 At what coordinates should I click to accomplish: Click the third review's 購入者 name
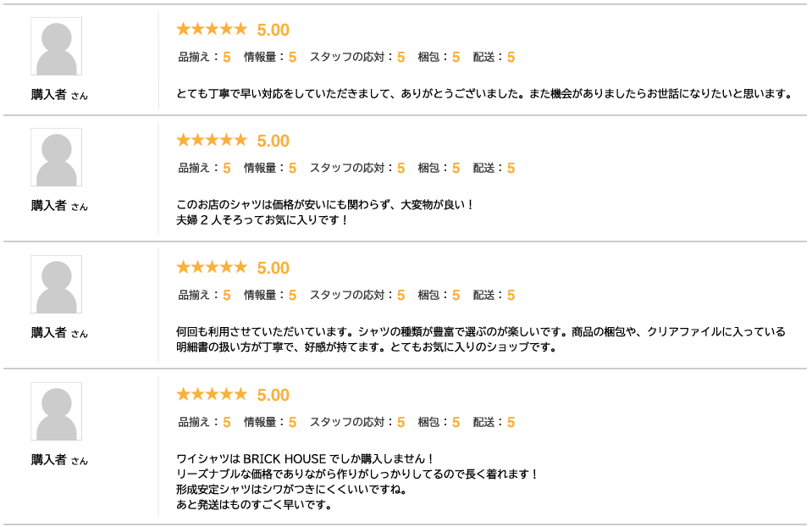49,332
